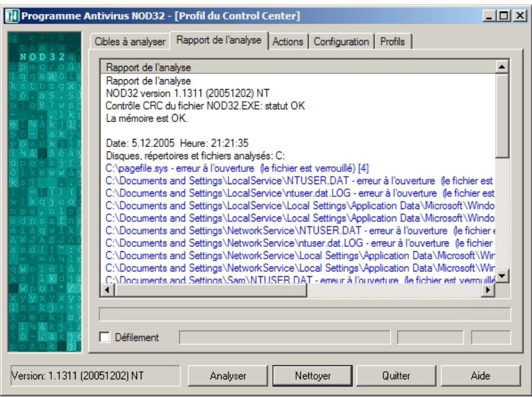Click the horizontal scrollbar thumb

click(x=210, y=290)
